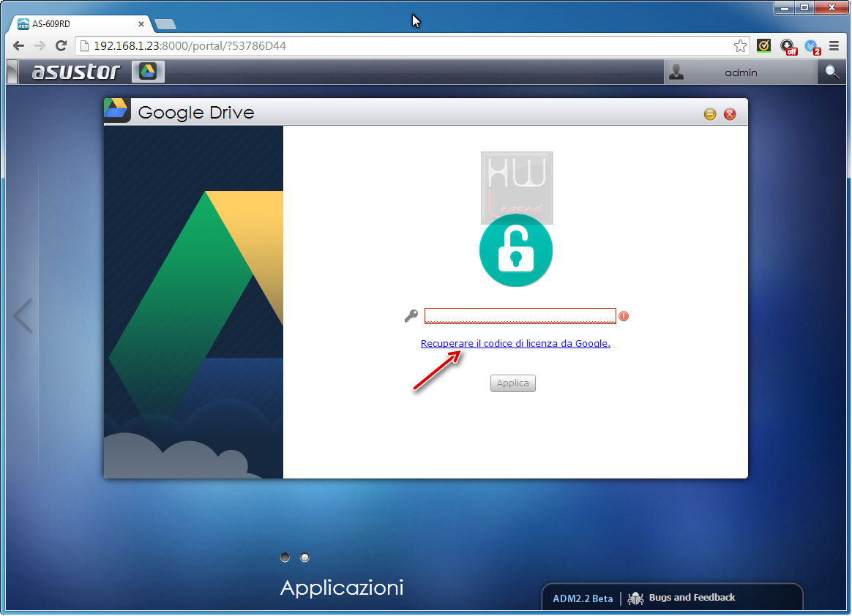Screen dimensions: 852x616
Task: Open a new browser tab
Action: 165,24
